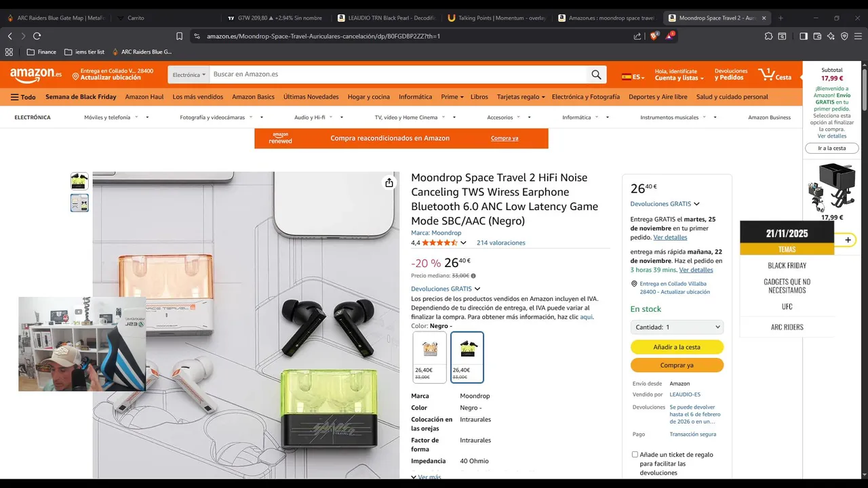Click the share icon on product image
868x488 pixels.
point(389,183)
